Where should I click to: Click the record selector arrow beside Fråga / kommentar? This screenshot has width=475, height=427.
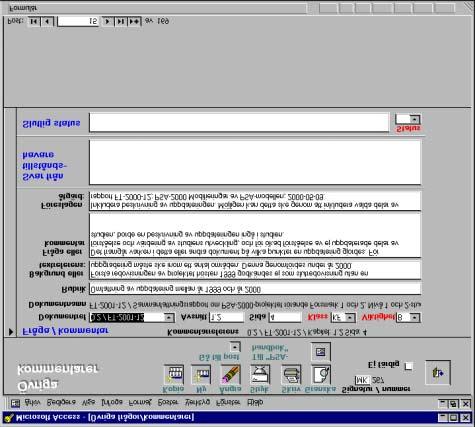[11, 332]
